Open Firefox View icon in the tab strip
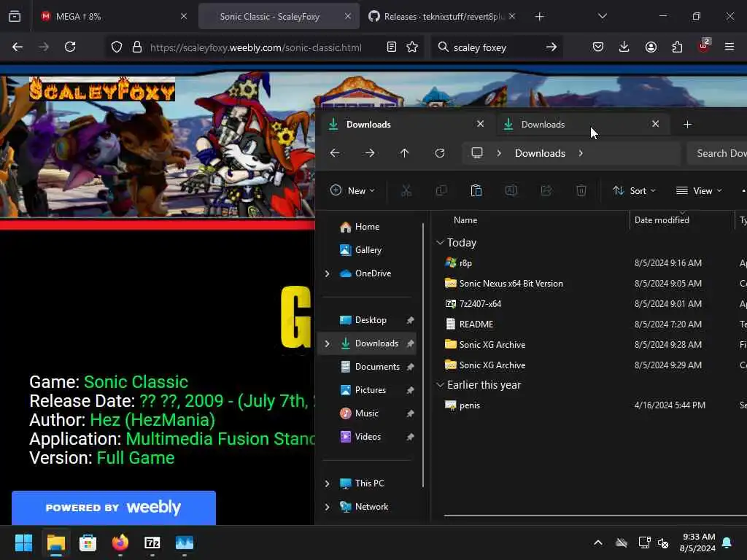The height and width of the screenshot is (560, 747). (15, 16)
